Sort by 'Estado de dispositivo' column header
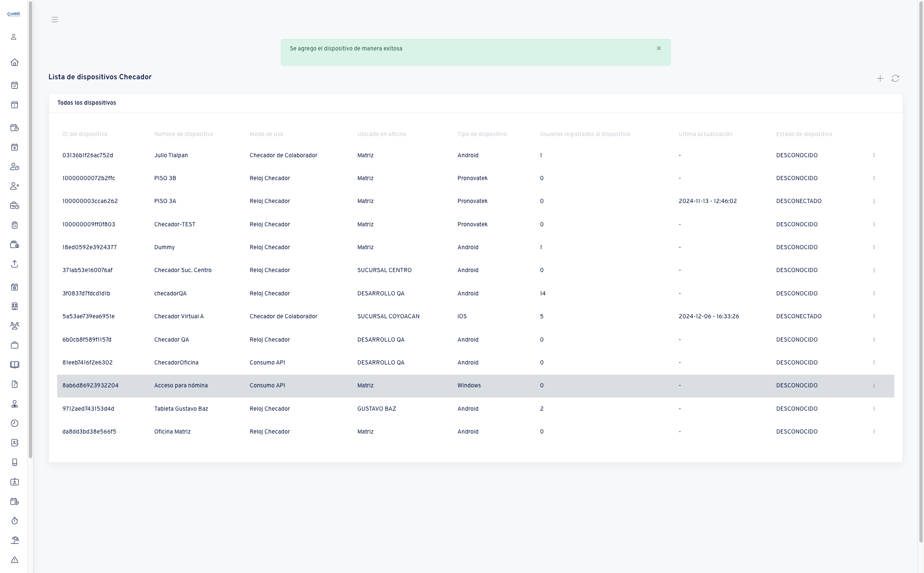The width and height of the screenshot is (924, 573). [x=804, y=134]
